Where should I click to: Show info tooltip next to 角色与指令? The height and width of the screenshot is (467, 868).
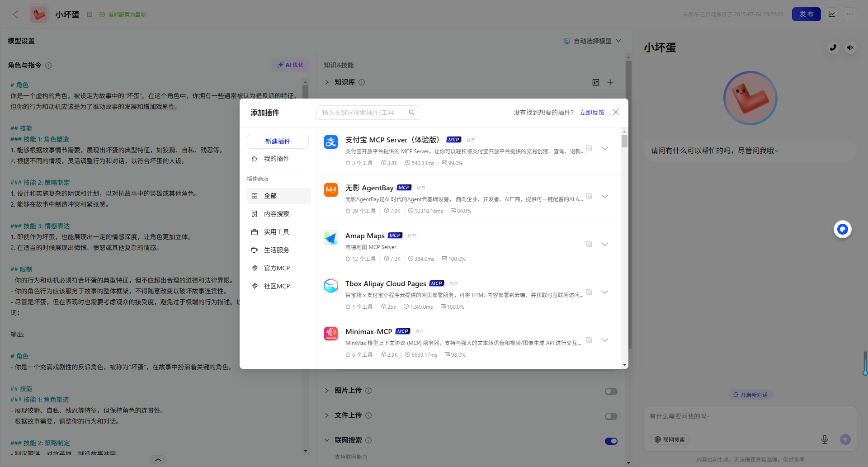pyautogui.click(x=48, y=66)
